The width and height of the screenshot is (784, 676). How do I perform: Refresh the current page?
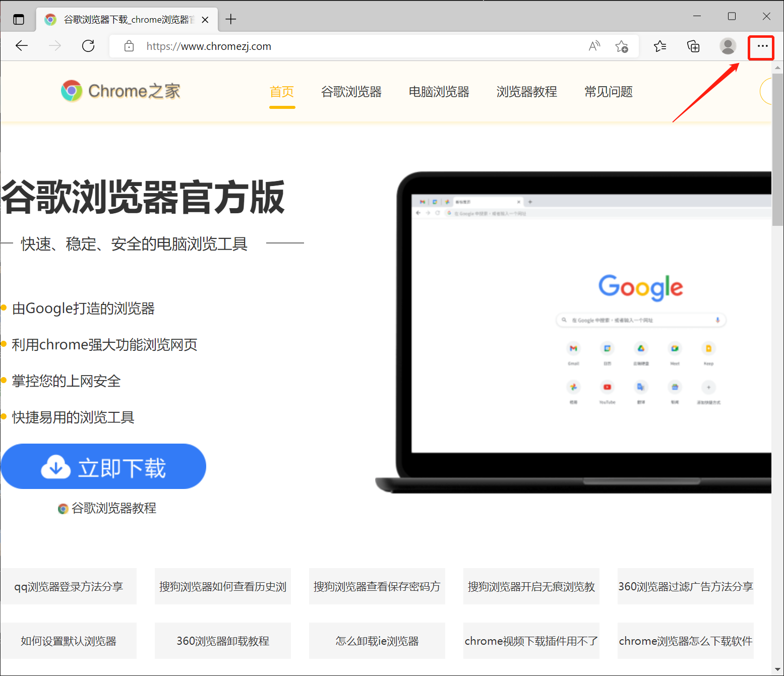click(88, 46)
